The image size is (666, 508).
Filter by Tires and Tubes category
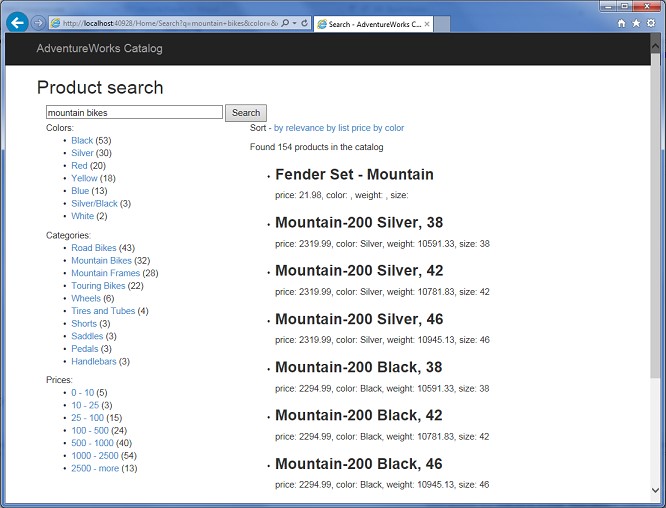[103, 311]
